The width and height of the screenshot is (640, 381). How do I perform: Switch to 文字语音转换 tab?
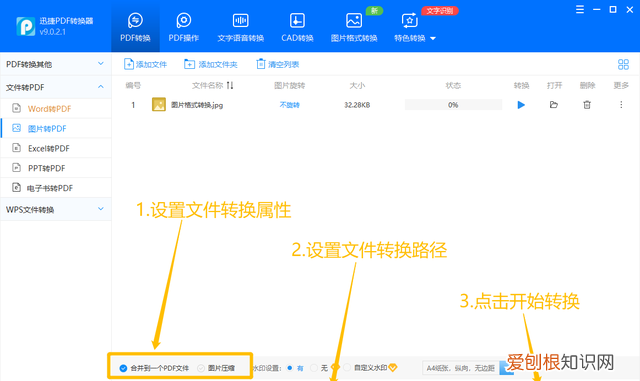[x=240, y=27]
